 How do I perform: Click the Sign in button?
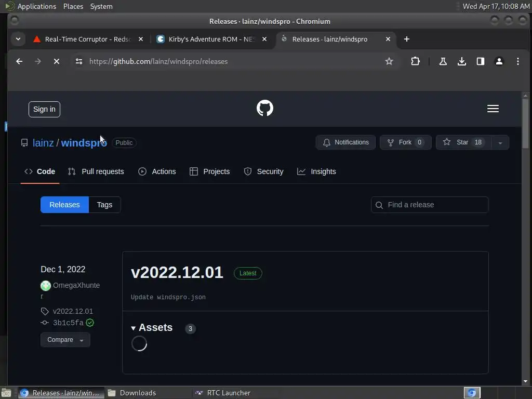(x=44, y=109)
